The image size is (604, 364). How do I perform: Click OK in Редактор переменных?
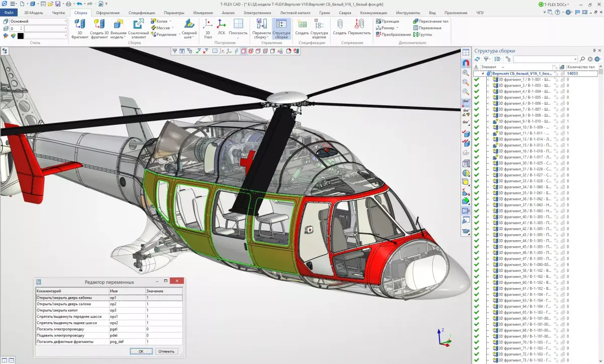pos(141,351)
